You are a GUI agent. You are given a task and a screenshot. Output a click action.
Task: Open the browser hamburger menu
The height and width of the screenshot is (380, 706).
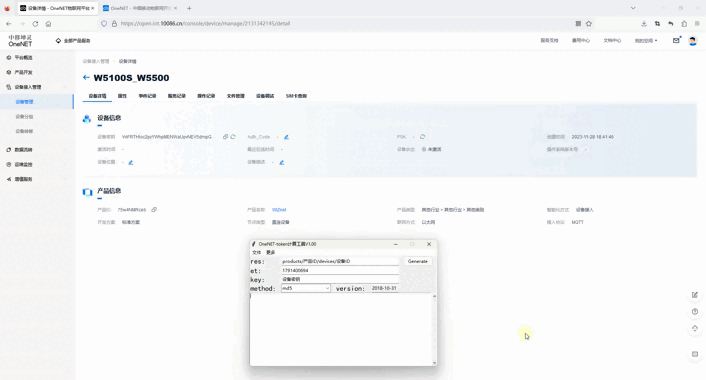pyautogui.click(x=697, y=23)
